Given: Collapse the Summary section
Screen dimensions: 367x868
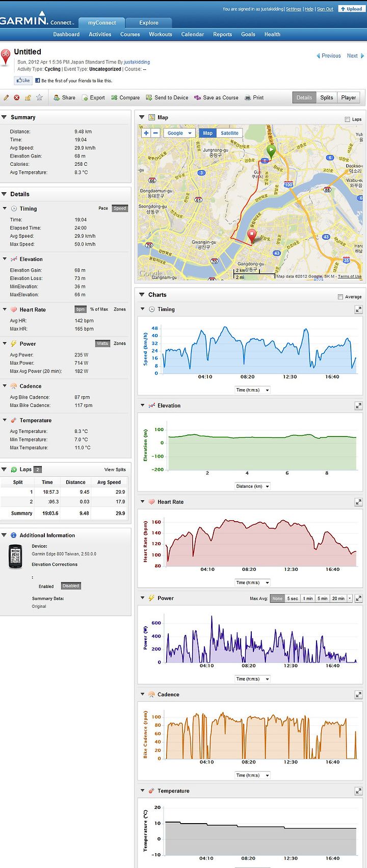Looking at the screenshot, I should pos(4,117).
